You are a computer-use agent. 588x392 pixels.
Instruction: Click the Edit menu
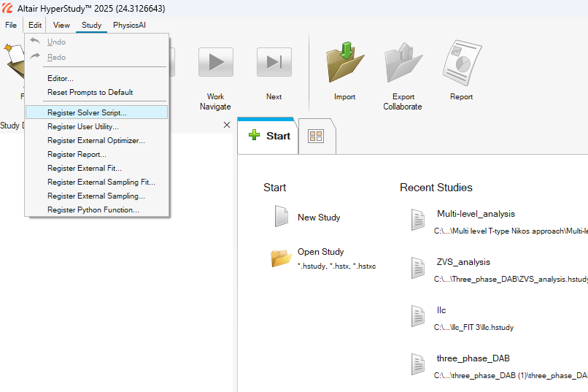click(x=35, y=25)
